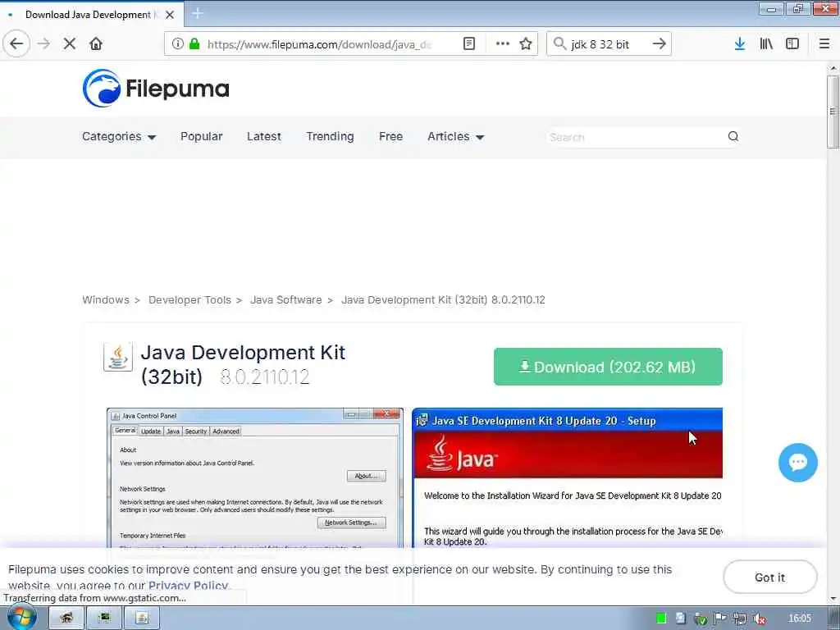Close the Download Java Development tab
840x630 pixels.
point(170,15)
